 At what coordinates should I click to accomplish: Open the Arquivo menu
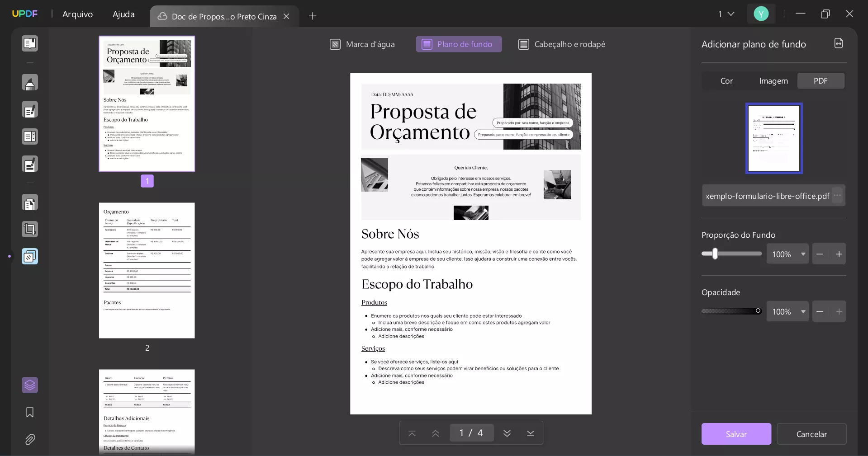tap(77, 14)
